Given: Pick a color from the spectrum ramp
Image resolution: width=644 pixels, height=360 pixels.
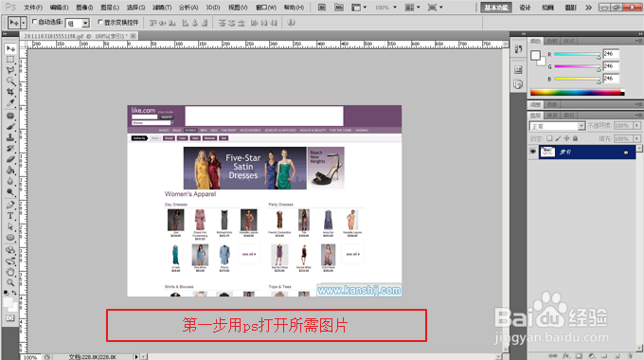Looking at the screenshot, I should click(x=577, y=93).
